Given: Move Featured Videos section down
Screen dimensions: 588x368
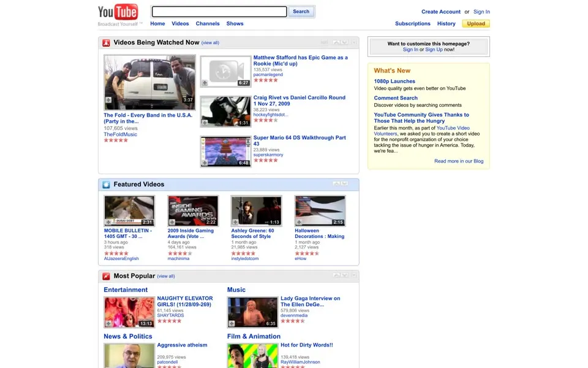Looking at the screenshot, I should (344, 183).
